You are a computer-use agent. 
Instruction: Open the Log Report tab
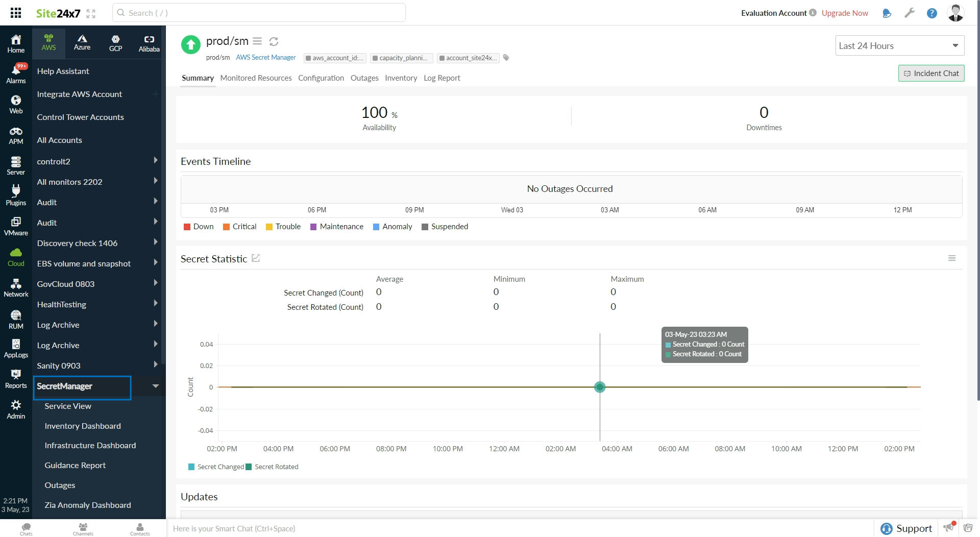tap(442, 78)
